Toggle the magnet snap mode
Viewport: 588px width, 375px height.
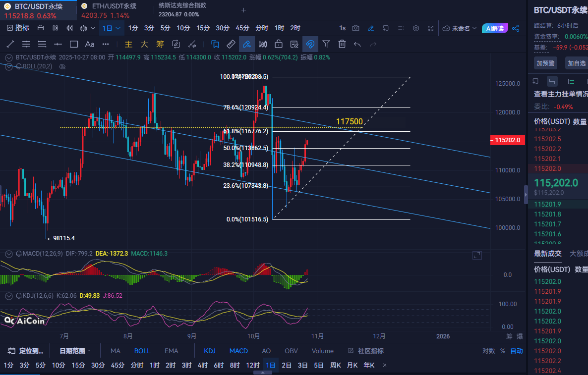tap(310, 44)
